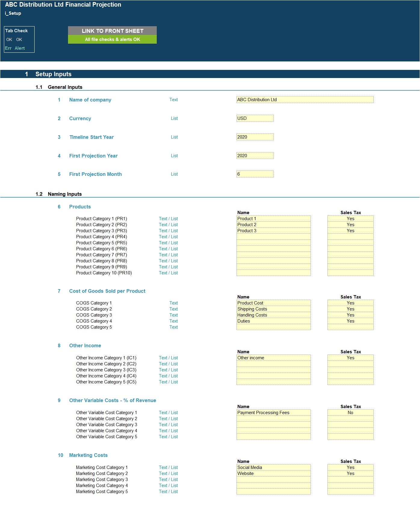
Task: Select the empty Other Income Category 3 name cell
Action: (273, 370)
